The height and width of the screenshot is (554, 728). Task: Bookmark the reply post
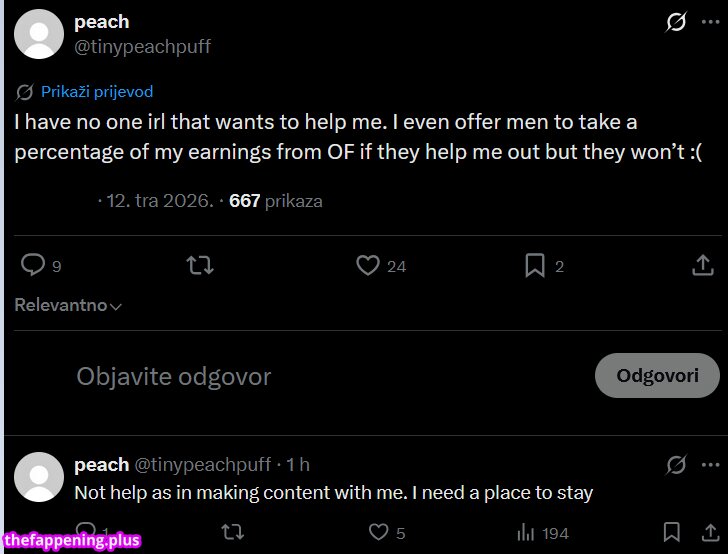(672, 534)
